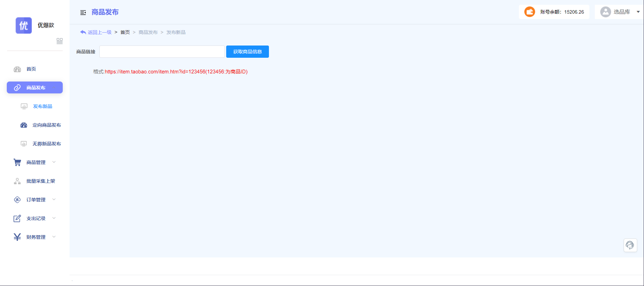Click the back arrow icon in the breadcrumb
The width and height of the screenshot is (644, 286).
coord(83,32)
